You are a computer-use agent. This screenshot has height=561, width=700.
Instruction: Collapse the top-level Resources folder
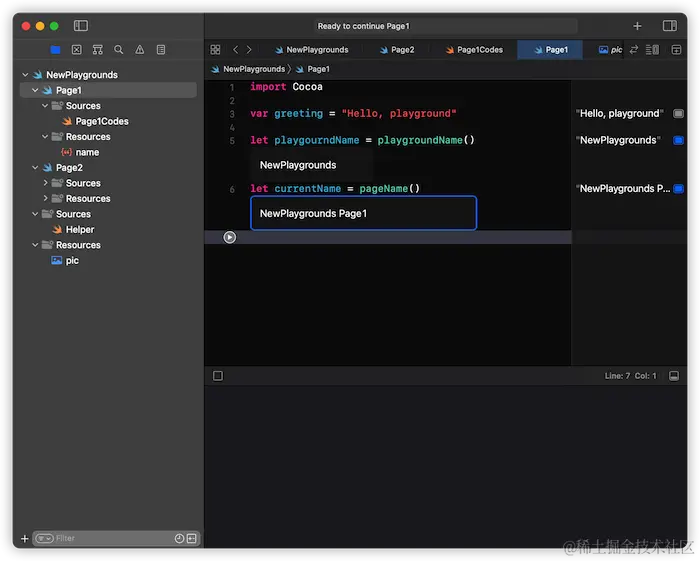pyautogui.click(x=35, y=245)
